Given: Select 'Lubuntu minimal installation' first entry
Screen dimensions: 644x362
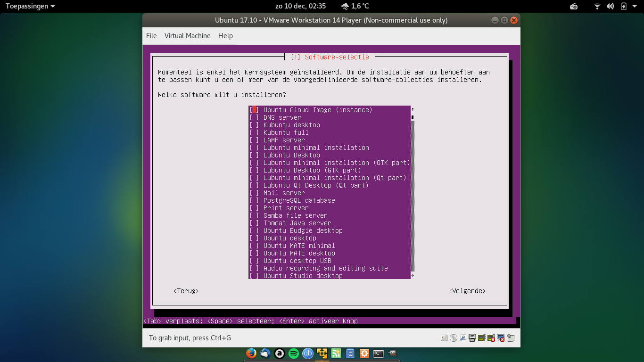Looking at the screenshot, I should tap(316, 148).
